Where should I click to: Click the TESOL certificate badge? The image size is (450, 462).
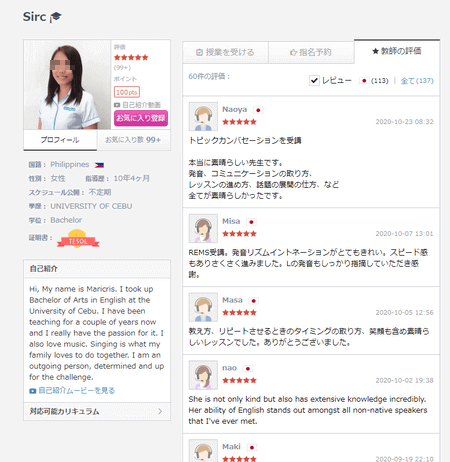(78, 238)
